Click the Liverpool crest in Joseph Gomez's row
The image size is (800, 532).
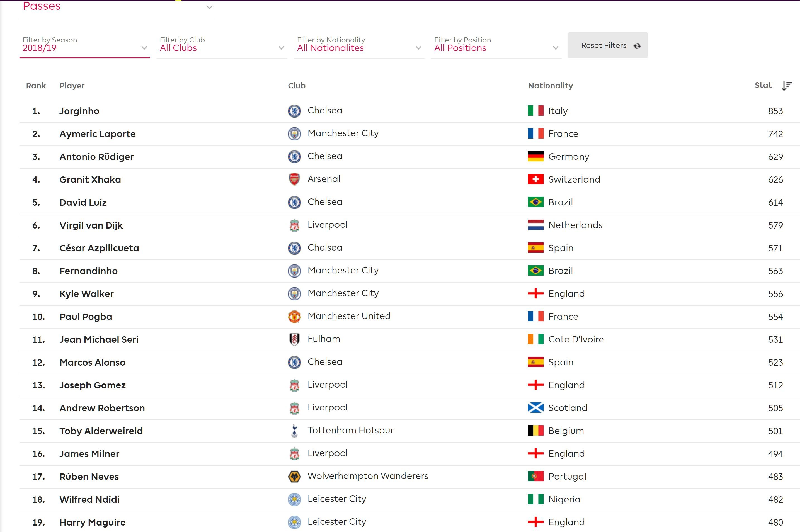coord(294,385)
